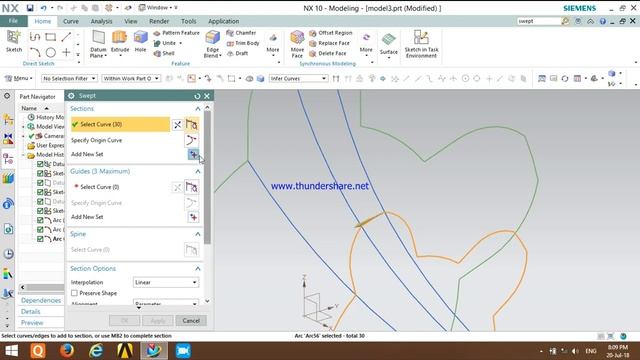Click Sections curve rule icon

[191, 124]
